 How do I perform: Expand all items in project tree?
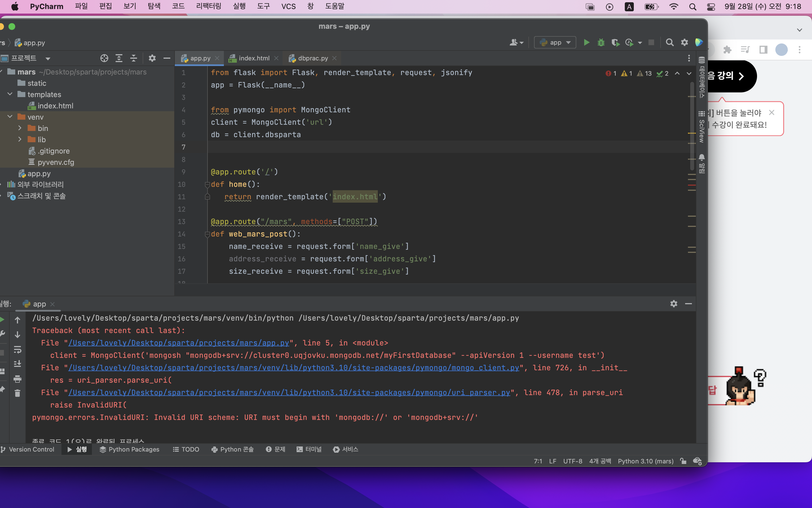pyautogui.click(x=119, y=58)
